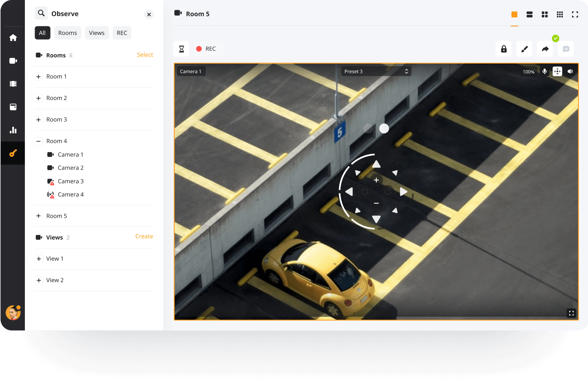Toggle the speaker volume on video

(x=570, y=71)
